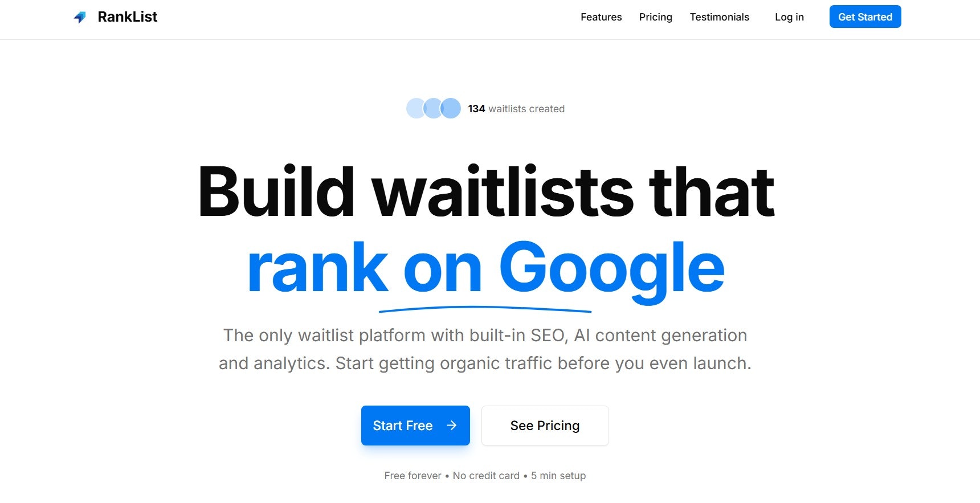Select the lightest avatar circle near waitlist count
980x503 pixels.
click(x=414, y=108)
